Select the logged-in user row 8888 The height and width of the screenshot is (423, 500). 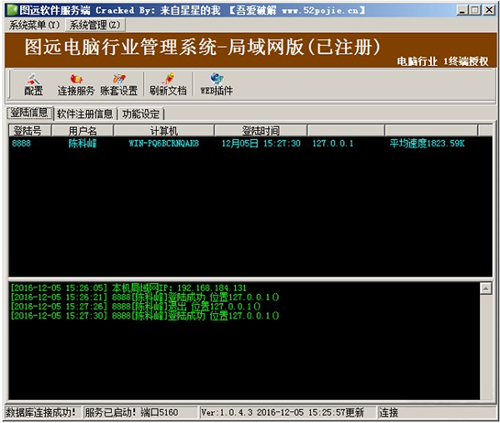(250, 144)
